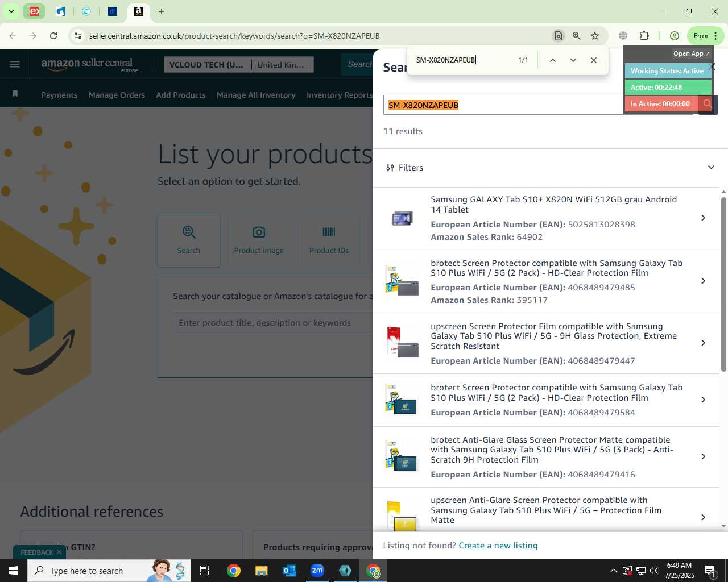Screen dimensions: 728x582
Task: Click the Seller Central top Search box
Action: pos(357,65)
